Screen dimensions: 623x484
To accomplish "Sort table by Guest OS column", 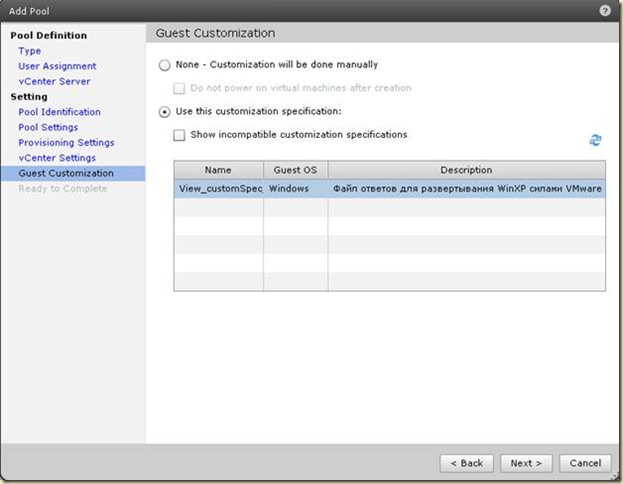I will coord(295,170).
